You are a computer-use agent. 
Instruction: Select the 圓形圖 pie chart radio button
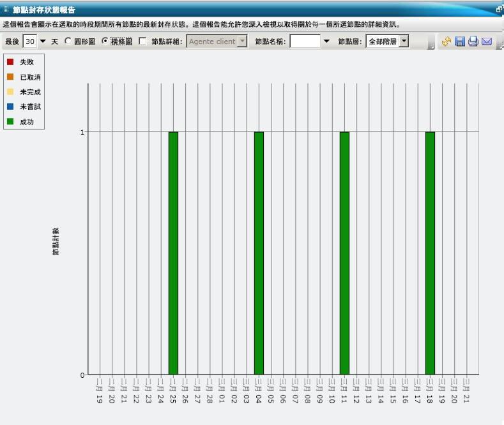coord(68,41)
